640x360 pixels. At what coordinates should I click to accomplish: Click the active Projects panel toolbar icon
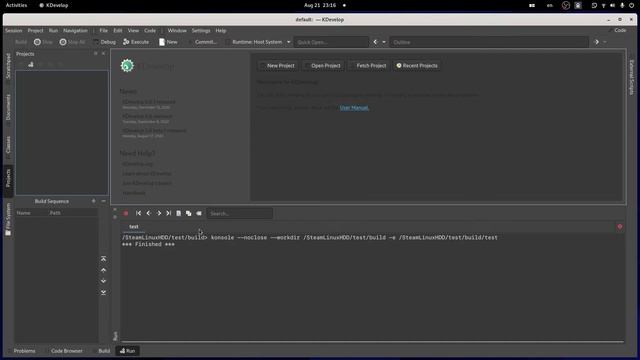[31, 64]
